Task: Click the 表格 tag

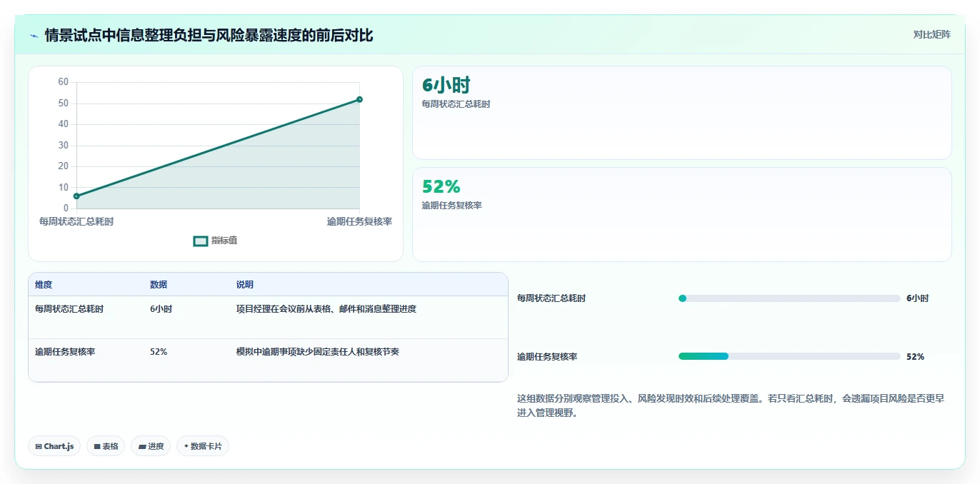Action: pyautogui.click(x=106, y=446)
